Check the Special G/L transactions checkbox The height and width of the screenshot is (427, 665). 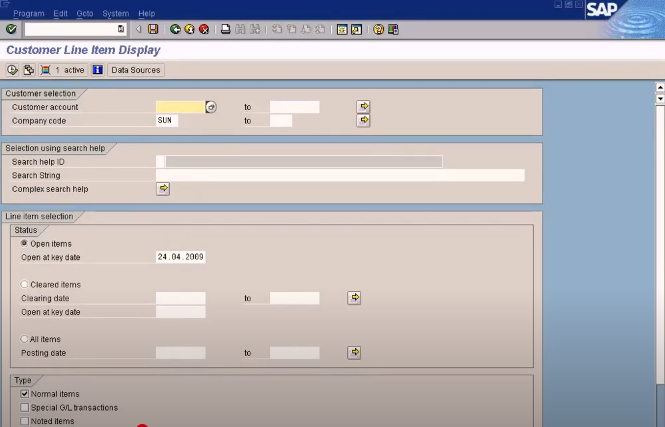(x=25, y=407)
